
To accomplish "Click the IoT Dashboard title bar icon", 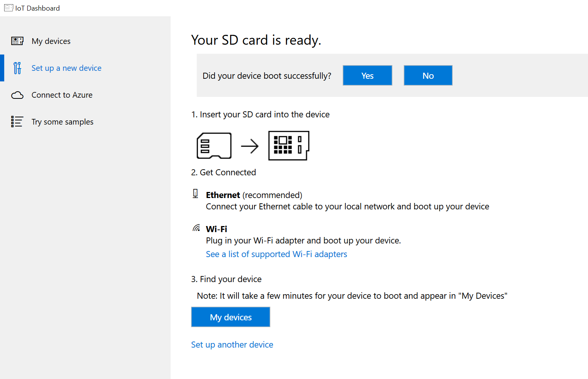I will point(8,8).
